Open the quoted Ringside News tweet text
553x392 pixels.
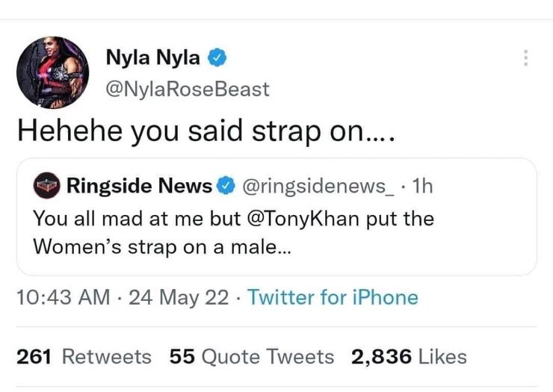coord(233,232)
